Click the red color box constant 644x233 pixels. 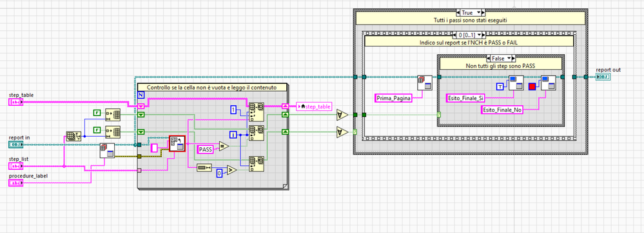[x=532, y=86]
